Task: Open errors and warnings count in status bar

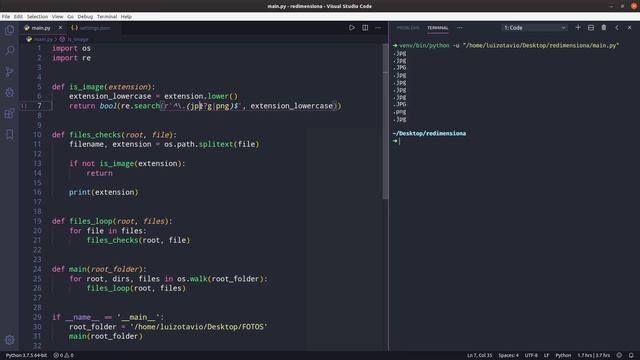Action: [x=64, y=355]
